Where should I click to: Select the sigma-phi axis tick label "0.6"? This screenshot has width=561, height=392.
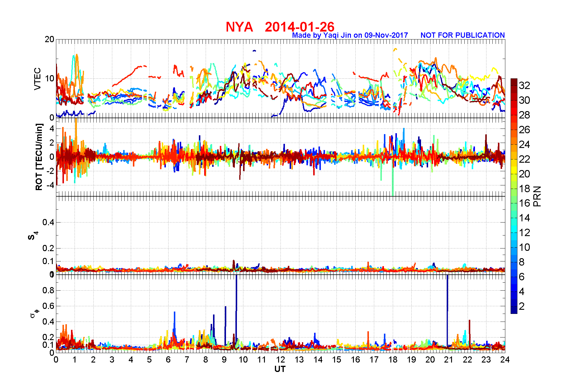(x=48, y=306)
